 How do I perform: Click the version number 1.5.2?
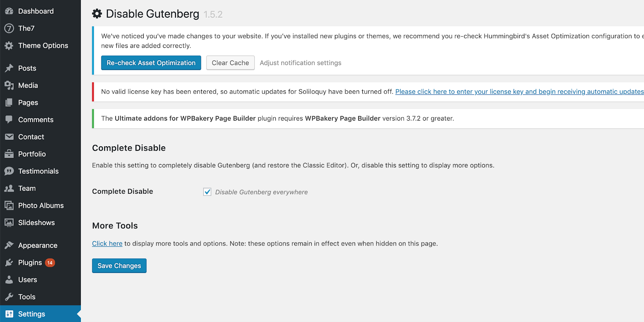coord(213,14)
